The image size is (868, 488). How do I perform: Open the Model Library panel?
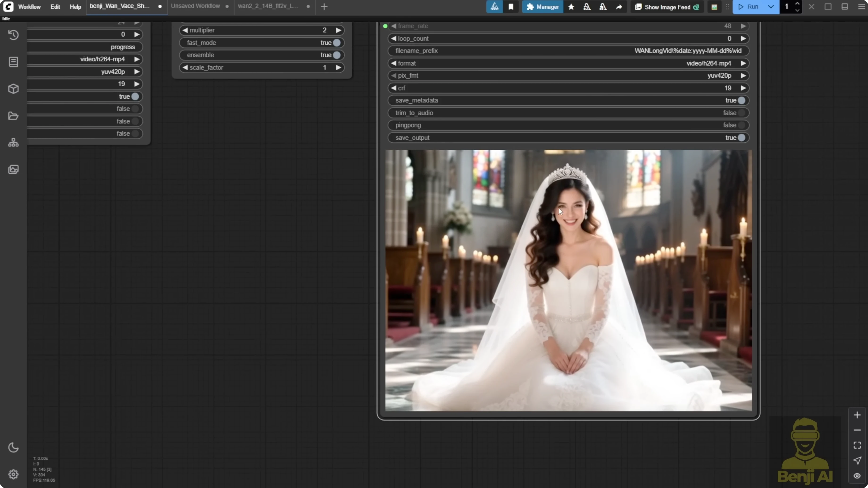coord(13,89)
